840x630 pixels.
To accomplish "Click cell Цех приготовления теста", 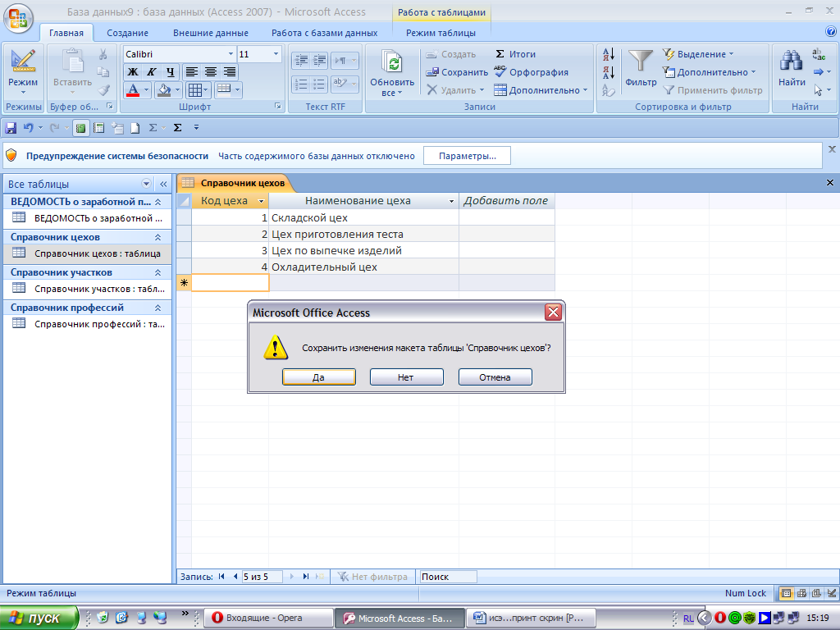I will (x=363, y=234).
